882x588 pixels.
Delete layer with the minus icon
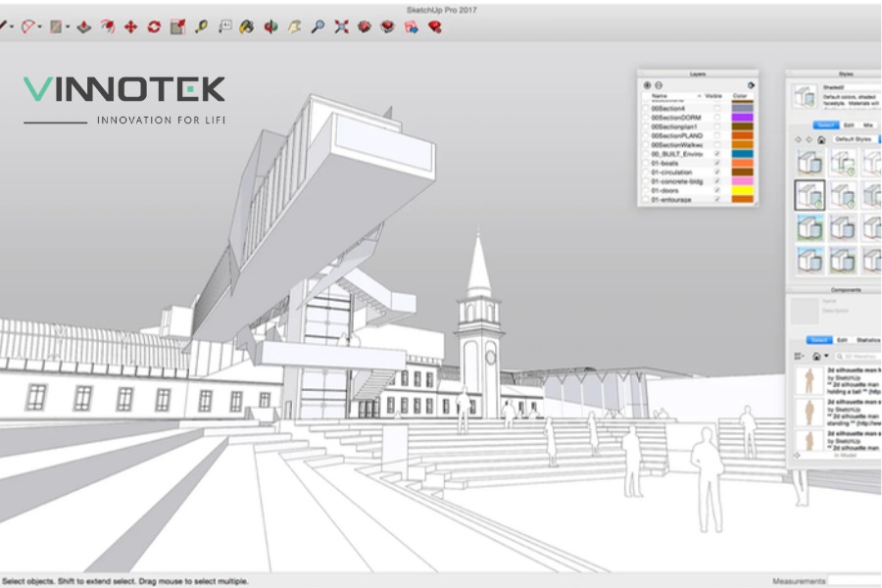pyautogui.click(x=659, y=85)
